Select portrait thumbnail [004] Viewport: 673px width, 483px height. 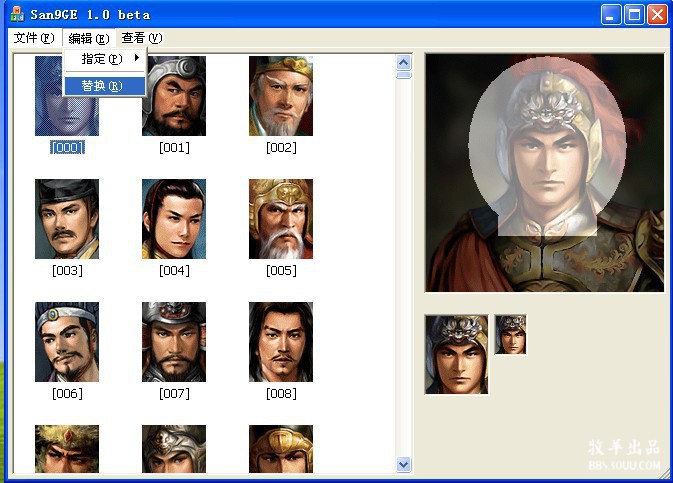coord(174,219)
